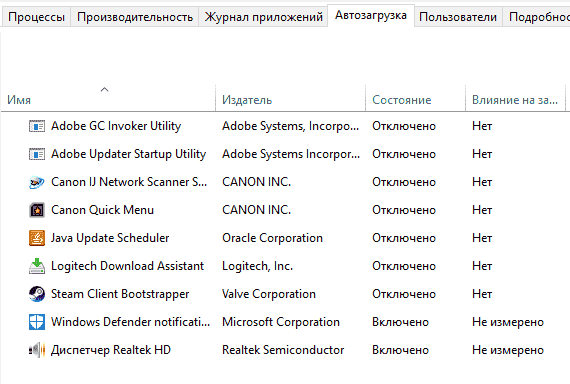Click Отключено status for Canon Quick Menu
This screenshot has width=570, height=384.
tap(404, 210)
